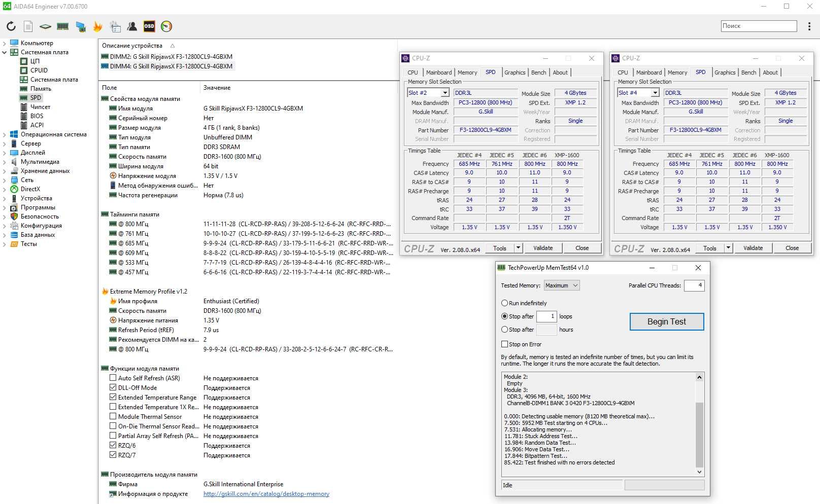820x504 pixels.
Task: Expand Компьютер tree node
Action: [x=5, y=44]
